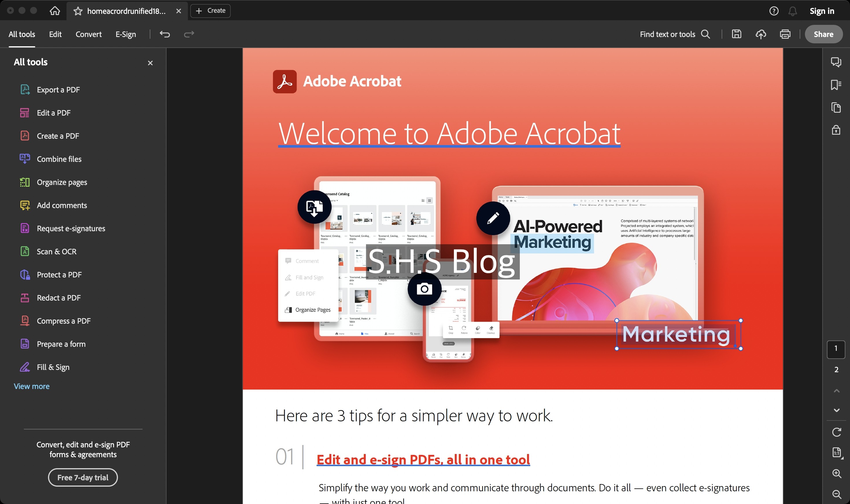This screenshot has width=850, height=504.
Task: Open the Export a PDF tool icon
Action: (x=25, y=90)
